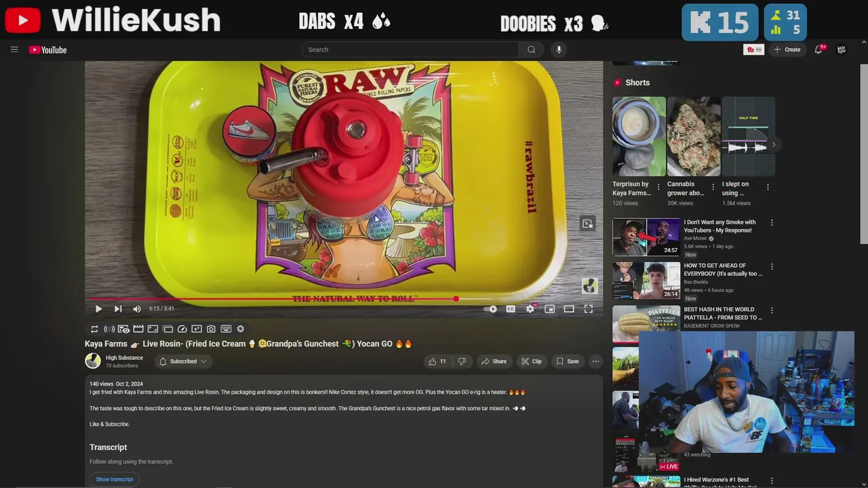Open options for Terprisun short

pos(658,187)
